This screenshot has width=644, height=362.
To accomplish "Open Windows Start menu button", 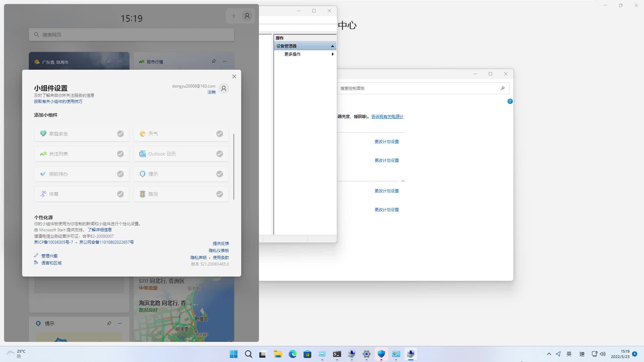I will (234, 354).
